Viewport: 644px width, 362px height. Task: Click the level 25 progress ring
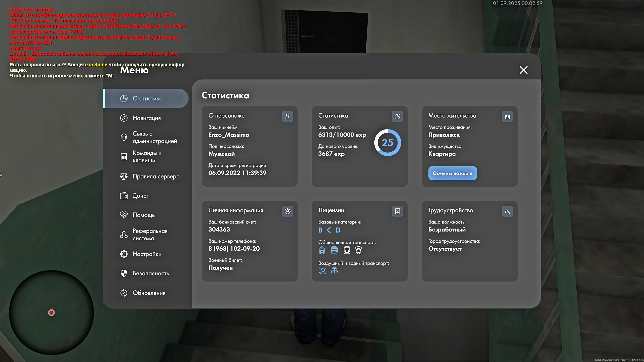point(387,143)
